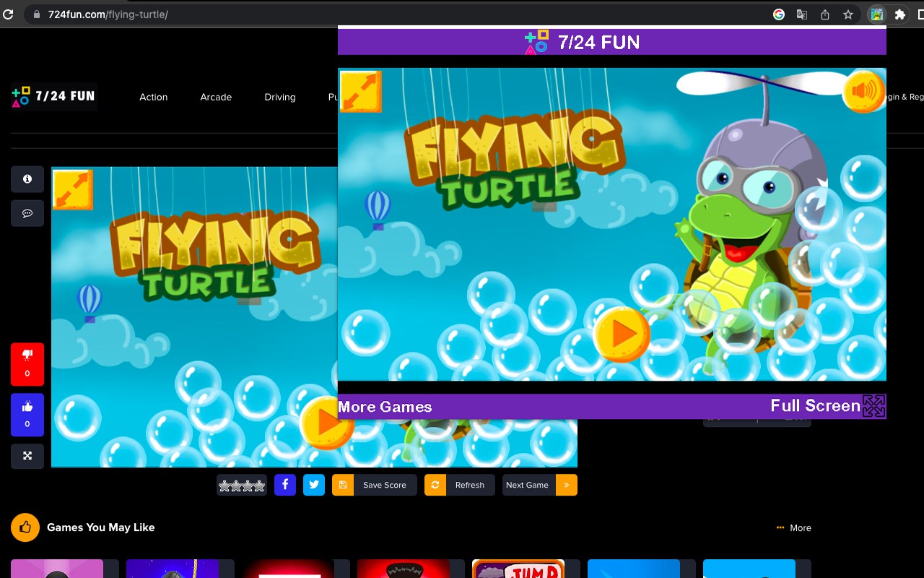924x578 pixels.
Task: Click the Full Screen text in the popup
Action: (815, 406)
